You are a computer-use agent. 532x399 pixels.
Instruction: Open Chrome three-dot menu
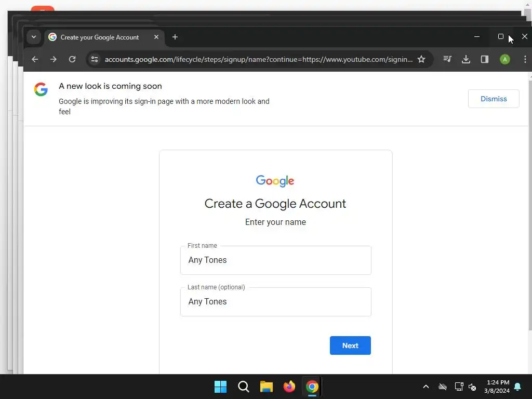click(525, 59)
